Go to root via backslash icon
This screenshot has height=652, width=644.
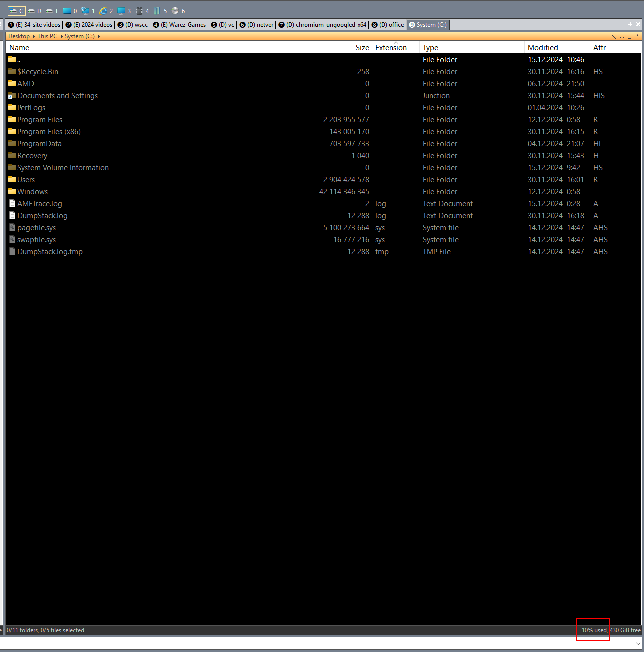[x=614, y=36]
